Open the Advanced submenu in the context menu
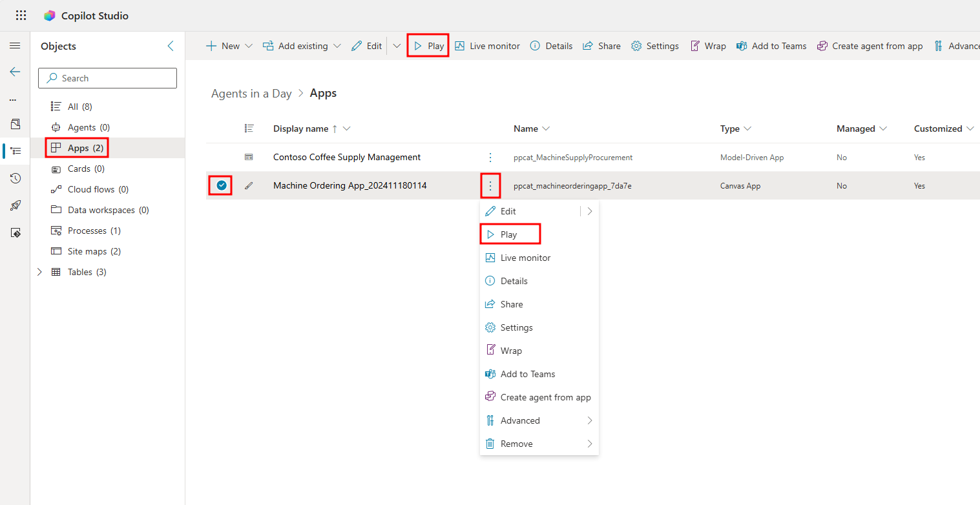The height and width of the screenshot is (505, 980). pos(539,420)
